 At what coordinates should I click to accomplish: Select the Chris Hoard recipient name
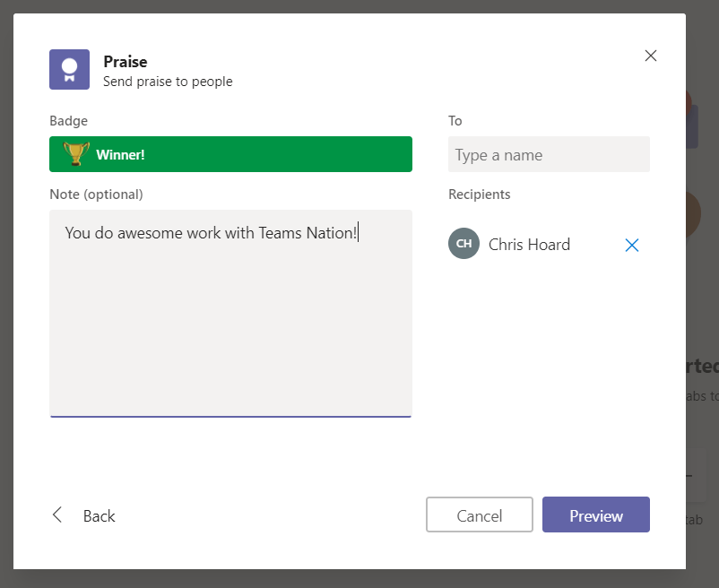pyautogui.click(x=529, y=245)
